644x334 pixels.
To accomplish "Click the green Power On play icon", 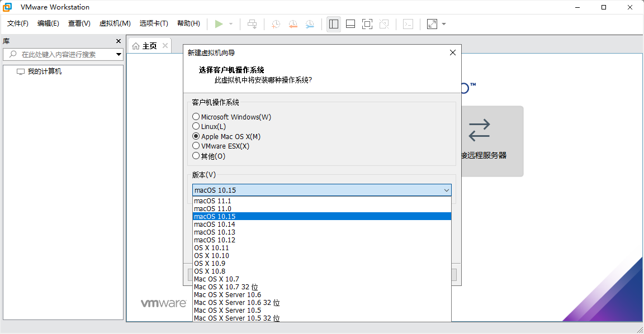I will 219,24.
